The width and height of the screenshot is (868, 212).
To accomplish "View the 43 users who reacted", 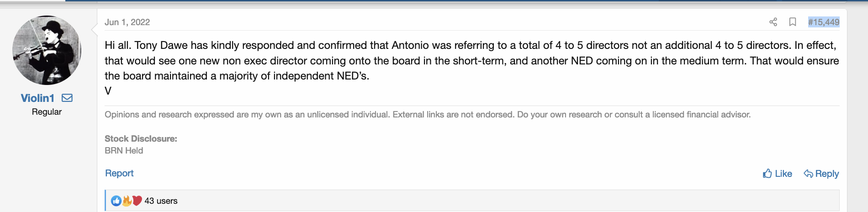I will (x=161, y=201).
